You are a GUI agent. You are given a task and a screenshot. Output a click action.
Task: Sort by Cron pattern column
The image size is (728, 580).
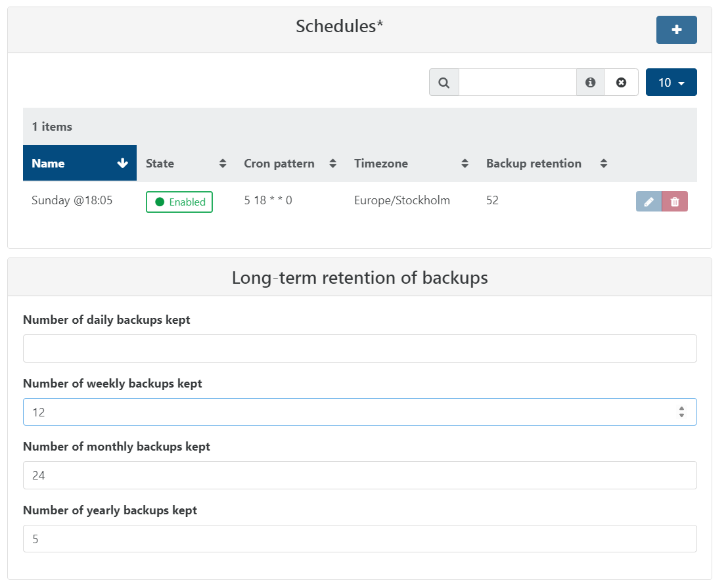coord(332,164)
